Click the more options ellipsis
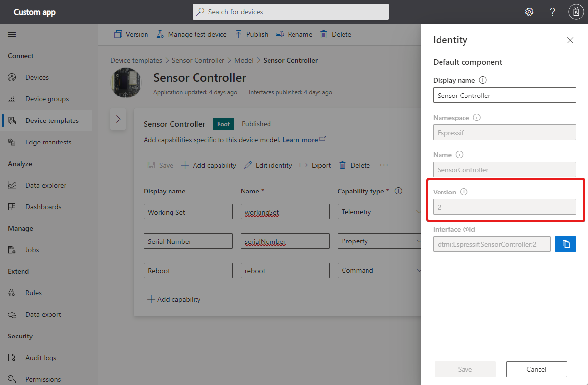 click(384, 165)
